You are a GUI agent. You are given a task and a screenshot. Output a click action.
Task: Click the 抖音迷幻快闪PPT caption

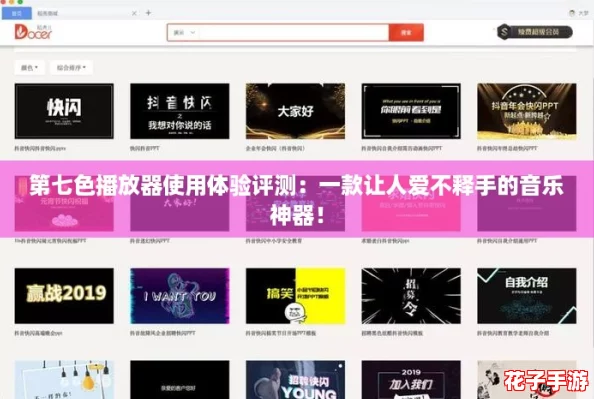pos(150,241)
